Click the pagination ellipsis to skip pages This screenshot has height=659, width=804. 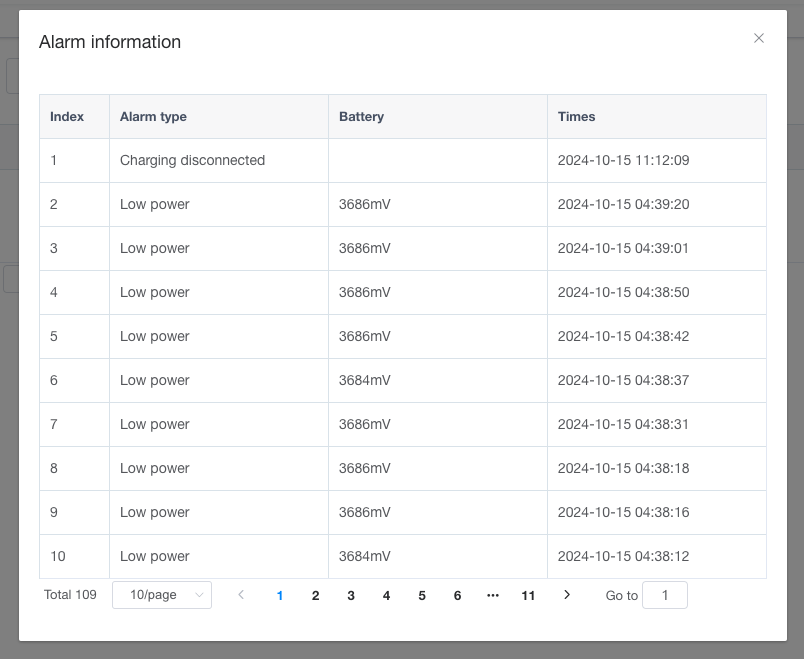(x=493, y=595)
